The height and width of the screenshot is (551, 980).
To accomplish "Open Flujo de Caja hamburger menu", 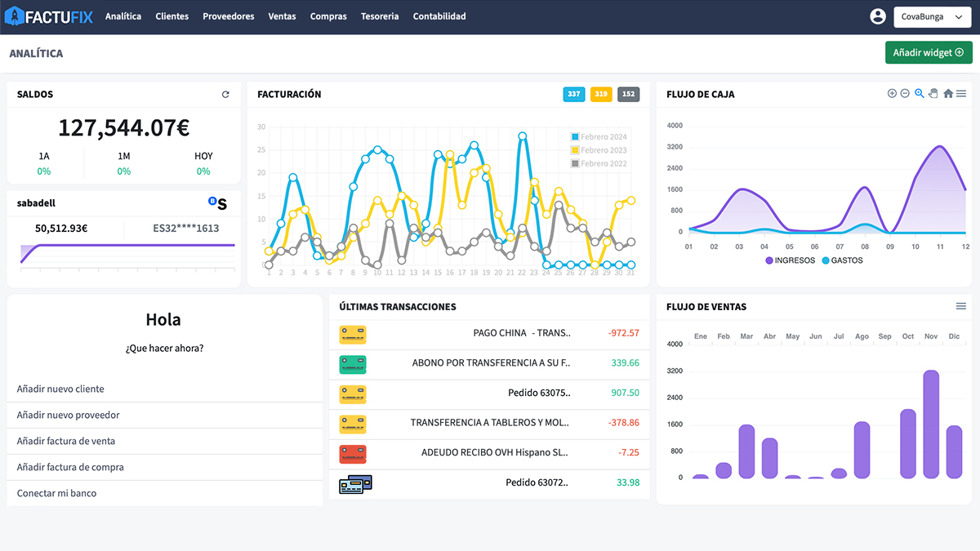I will [x=961, y=94].
